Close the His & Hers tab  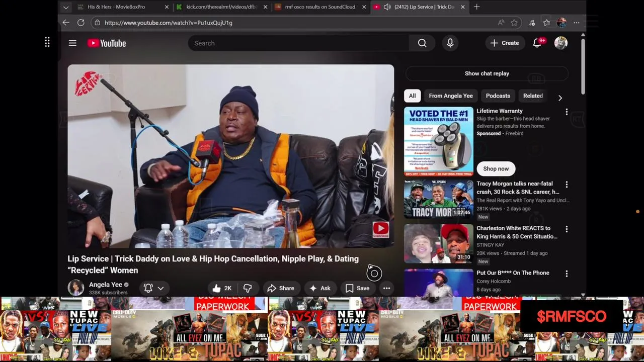click(x=167, y=7)
